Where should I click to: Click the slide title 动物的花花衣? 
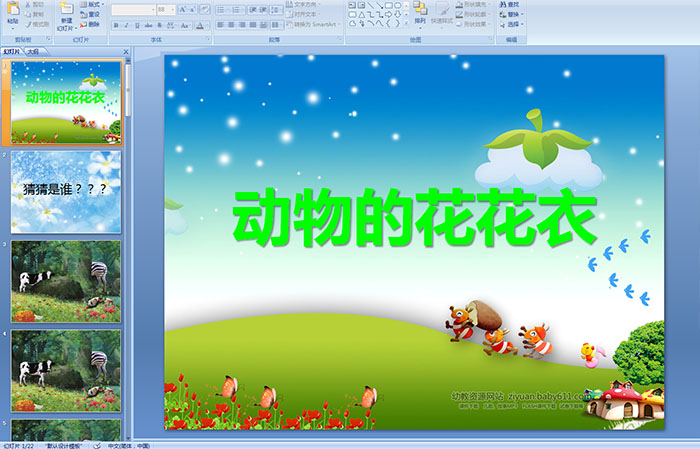tap(415, 217)
